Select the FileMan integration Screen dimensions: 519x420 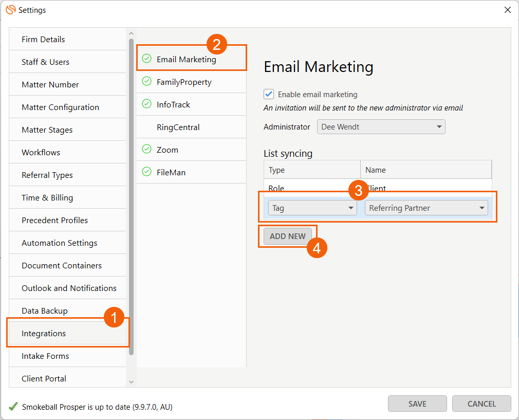pyautogui.click(x=191, y=172)
